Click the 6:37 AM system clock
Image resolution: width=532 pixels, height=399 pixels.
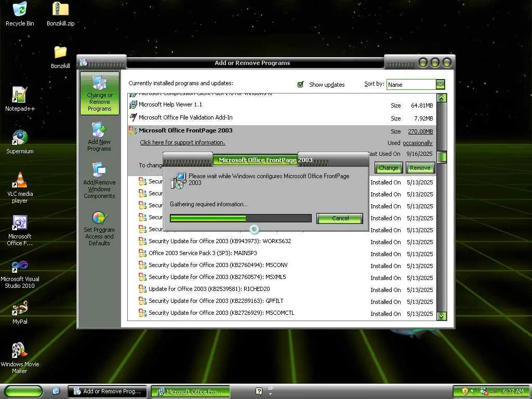pos(513,391)
